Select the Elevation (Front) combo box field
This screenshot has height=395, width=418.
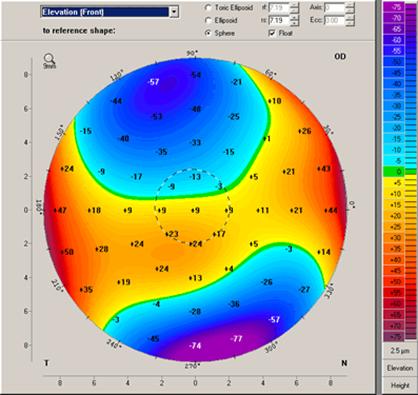tap(110, 12)
